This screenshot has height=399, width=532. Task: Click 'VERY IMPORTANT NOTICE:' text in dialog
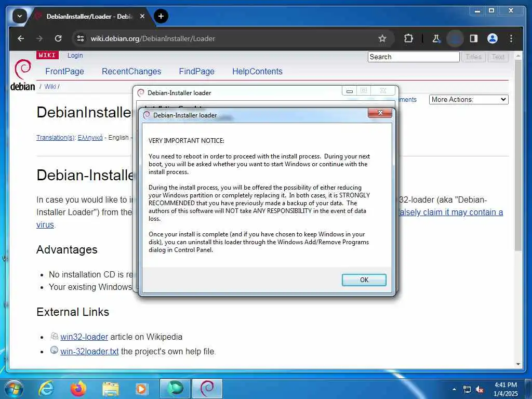click(x=187, y=141)
